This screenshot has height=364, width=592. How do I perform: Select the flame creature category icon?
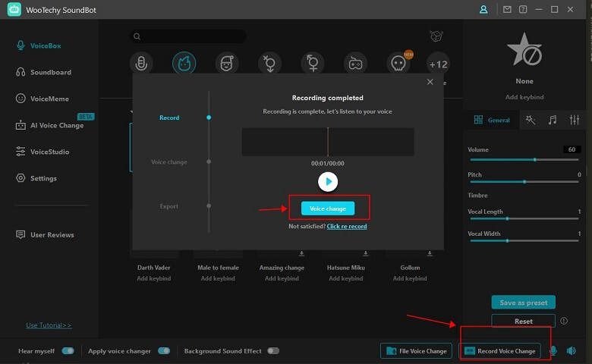(x=184, y=64)
